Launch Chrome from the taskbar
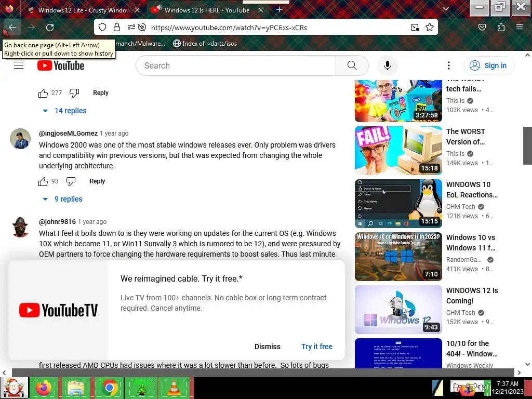Screen dimensions: 532x399 [x=109, y=388]
